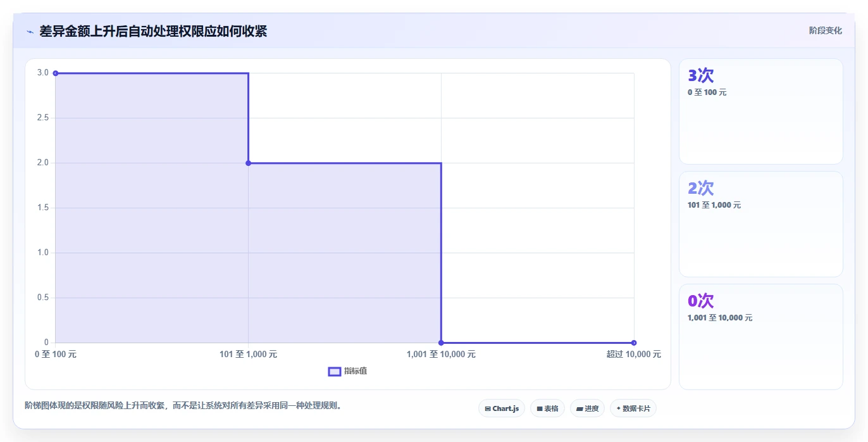The height and width of the screenshot is (442, 868).
Task: Open the 0次 data card
Action: [760, 337]
